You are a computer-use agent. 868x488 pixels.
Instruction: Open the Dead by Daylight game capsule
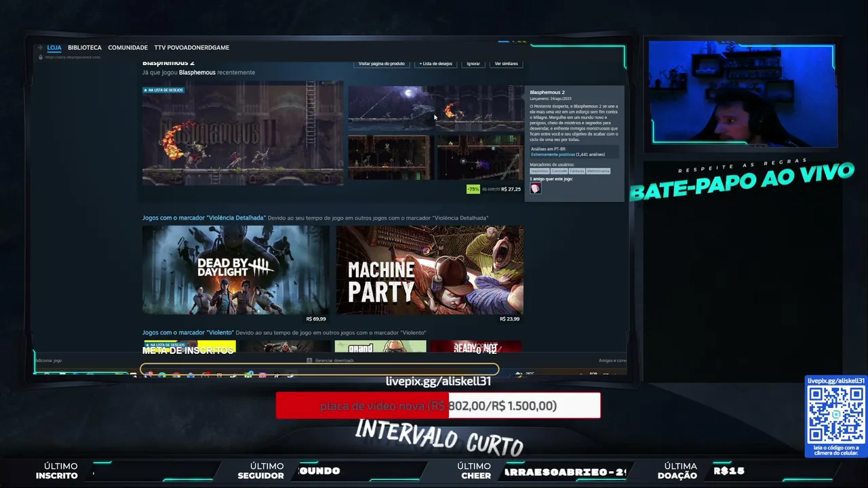click(236, 270)
